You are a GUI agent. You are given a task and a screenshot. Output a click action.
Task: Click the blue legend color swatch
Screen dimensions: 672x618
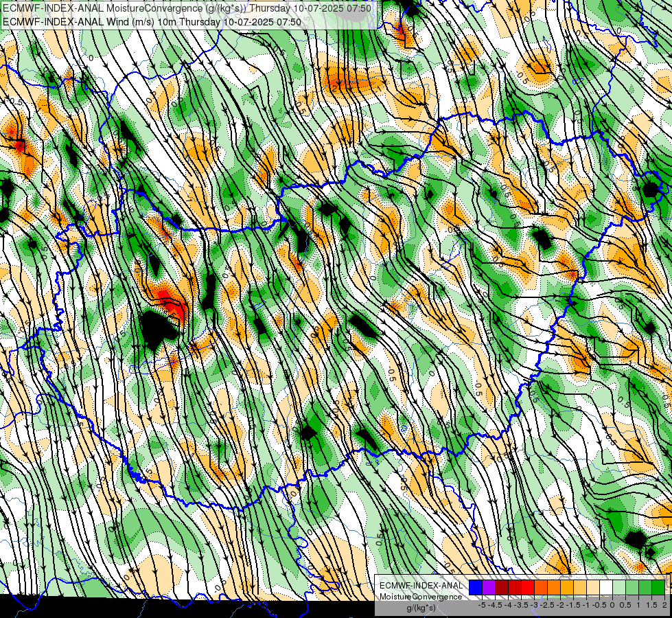pos(476,587)
